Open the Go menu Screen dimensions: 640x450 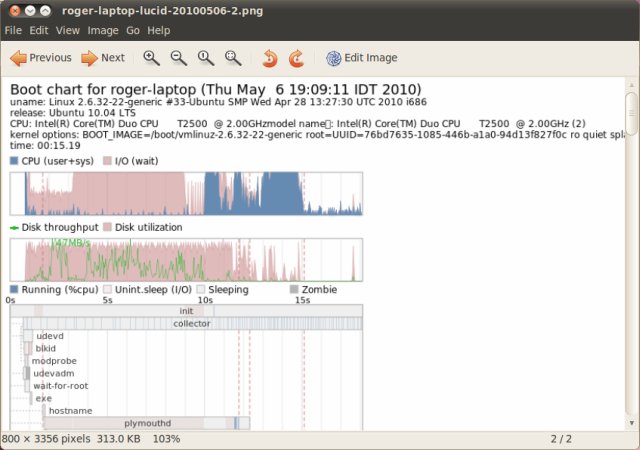(133, 31)
